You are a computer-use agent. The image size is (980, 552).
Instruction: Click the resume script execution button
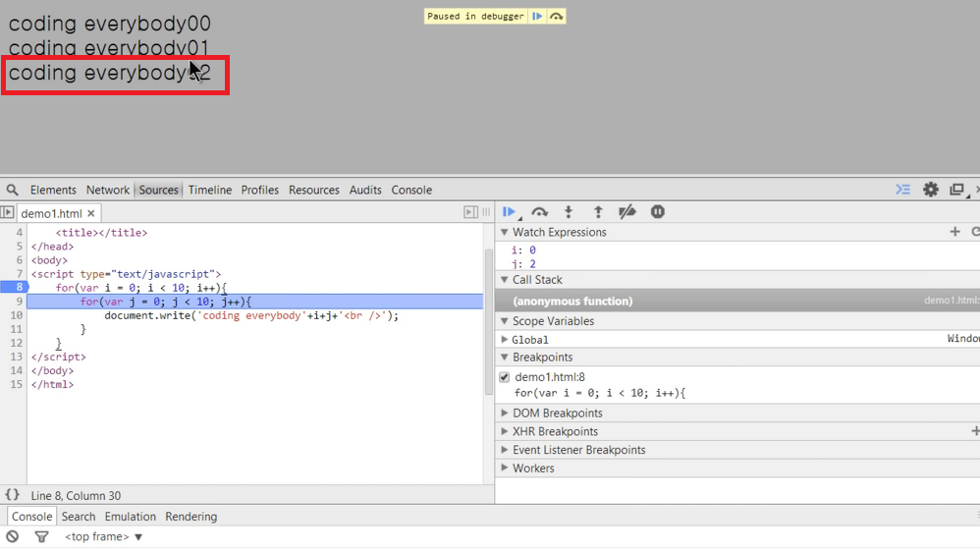510,212
